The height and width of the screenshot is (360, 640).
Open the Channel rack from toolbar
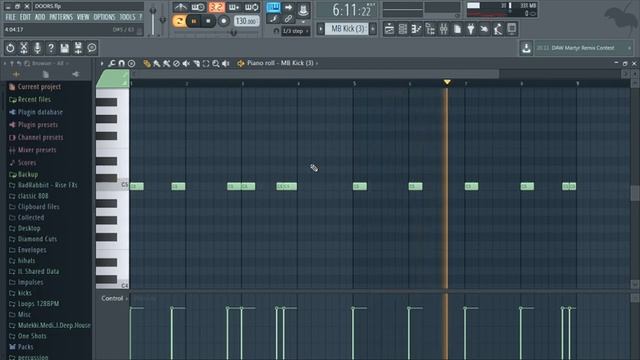click(403, 29)
